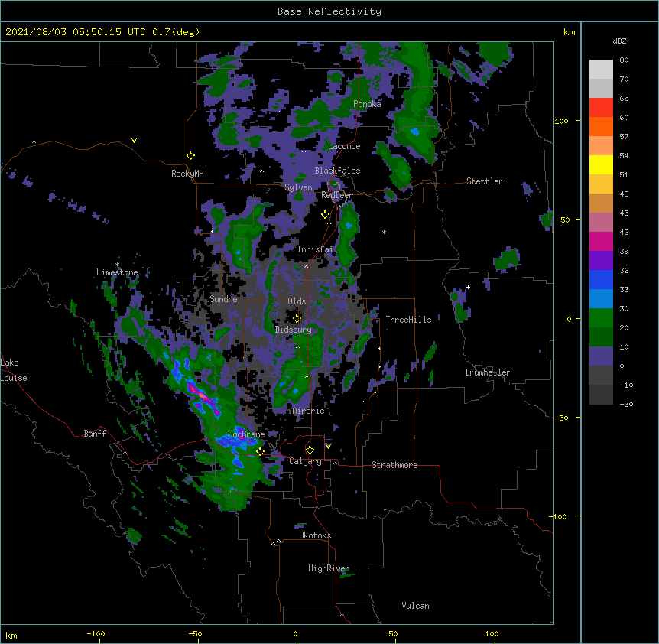The image size is (659, 644).
Task: Select the ThreeHills city label
Action: (408, 320)
